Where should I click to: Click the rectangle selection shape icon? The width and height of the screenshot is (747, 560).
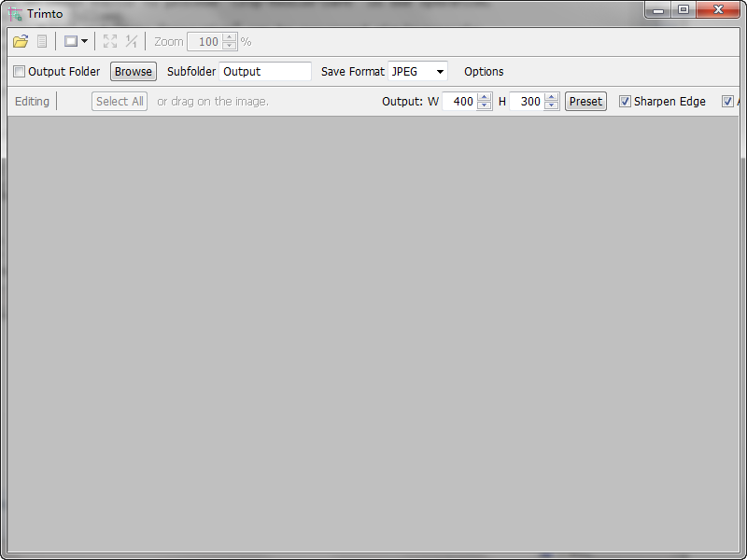(71, 41)
